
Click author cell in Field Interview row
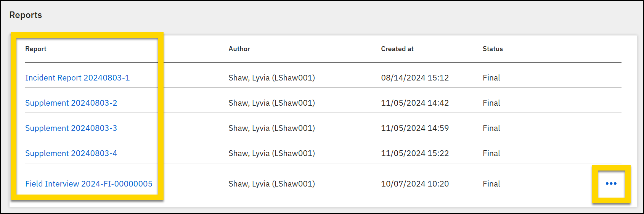coord(272,184)
